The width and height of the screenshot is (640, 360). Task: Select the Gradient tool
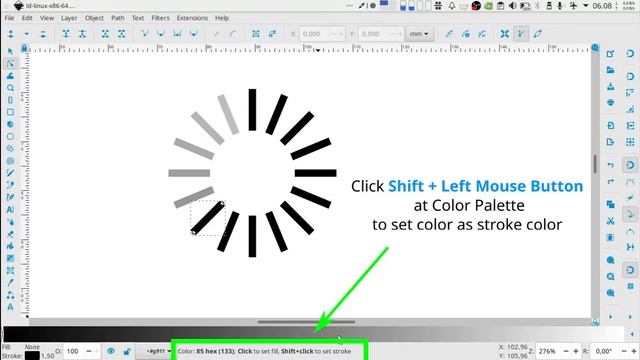point(10,258)
